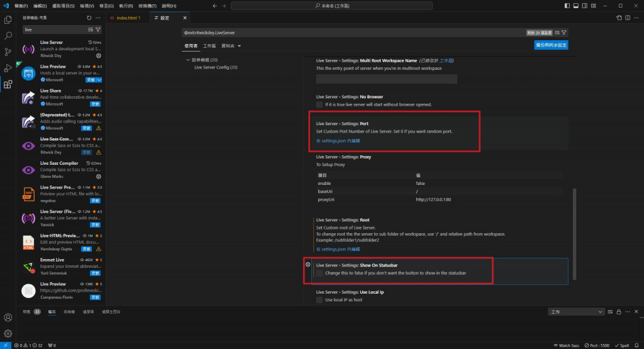Filter settings using the funnel icon
This screenshot has height=349, width=644.
(564, 33)
